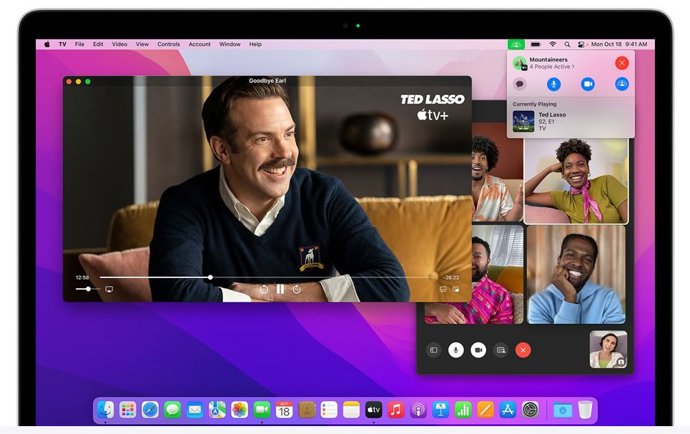This screenshot has width=690, height=434.
Task: Click the Mountaineers group avatar
Action: coord(520,63)
